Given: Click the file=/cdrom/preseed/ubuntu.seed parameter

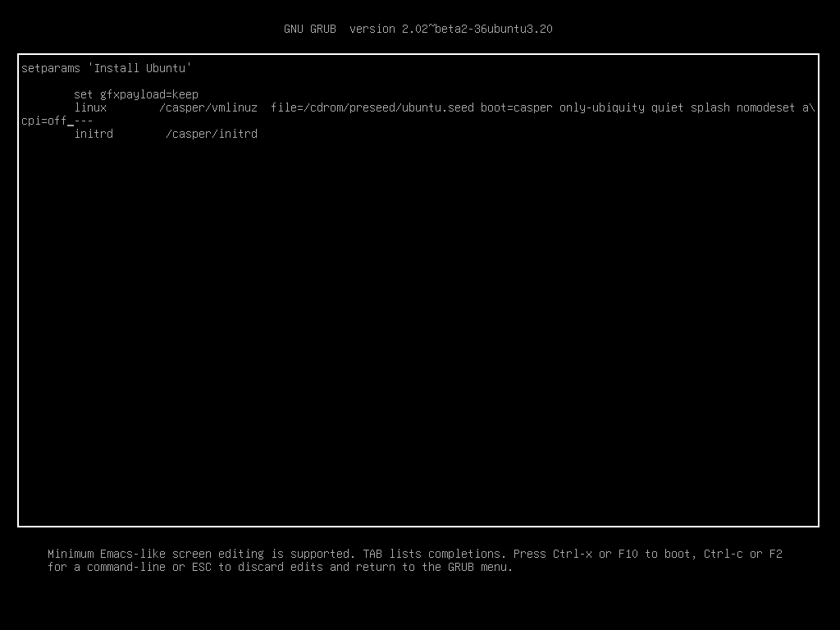Looking at the screenshot, I should (x=372, y=107).
